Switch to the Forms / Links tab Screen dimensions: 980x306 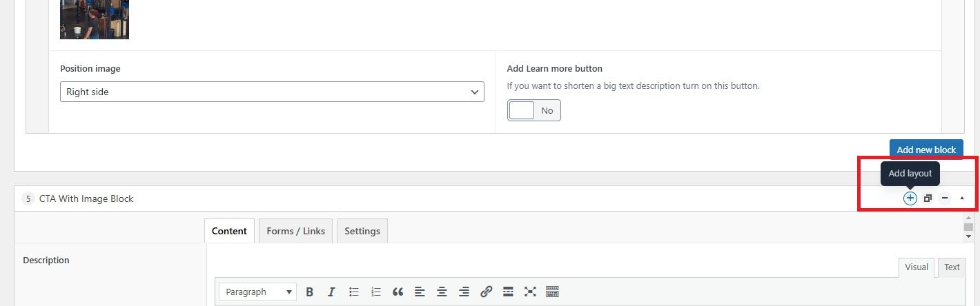pyautogui.click(x=295, y=231)
